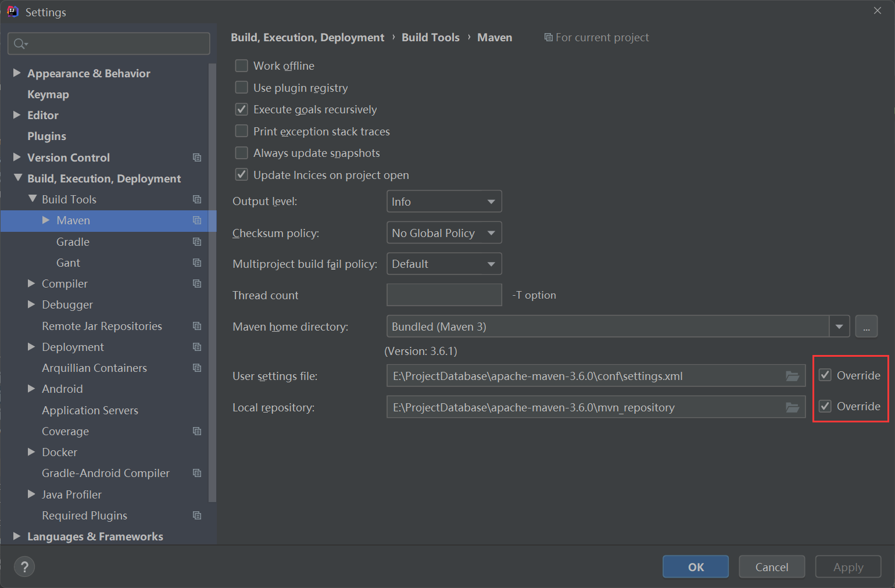Select Gant under Build Tools
Screen dimensions: 895x588
point(68,263)
